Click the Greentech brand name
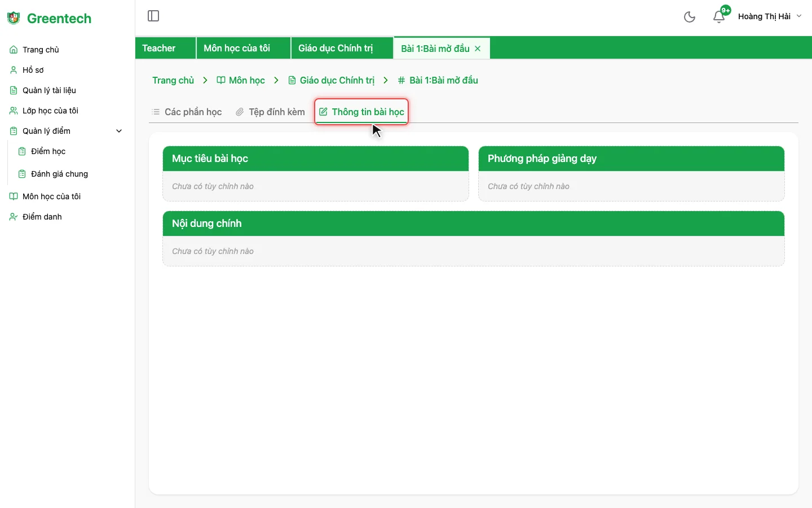812x508 pixels. [x=59, y=19]
